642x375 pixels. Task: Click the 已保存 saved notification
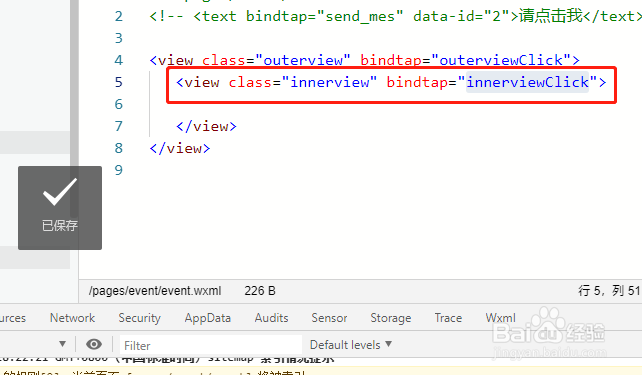coord(60,208)
